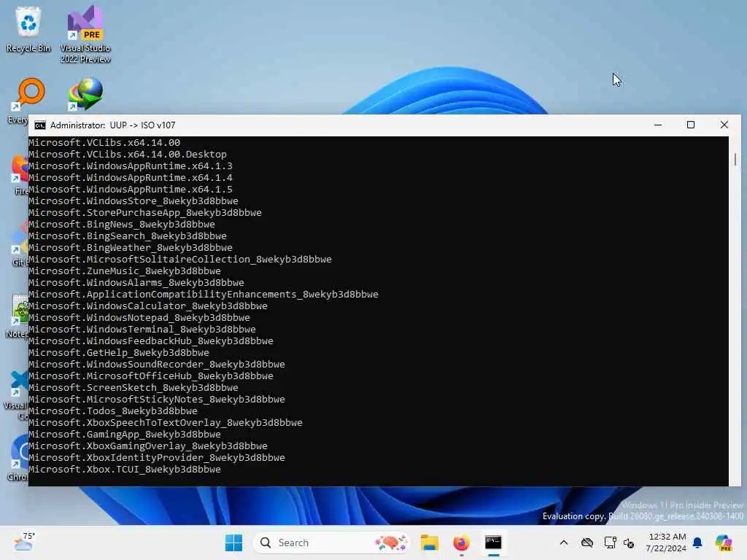
Task: Click line Microsoft.WindowsAppRuntime.x64.1.5
Action: click(131, 189)
